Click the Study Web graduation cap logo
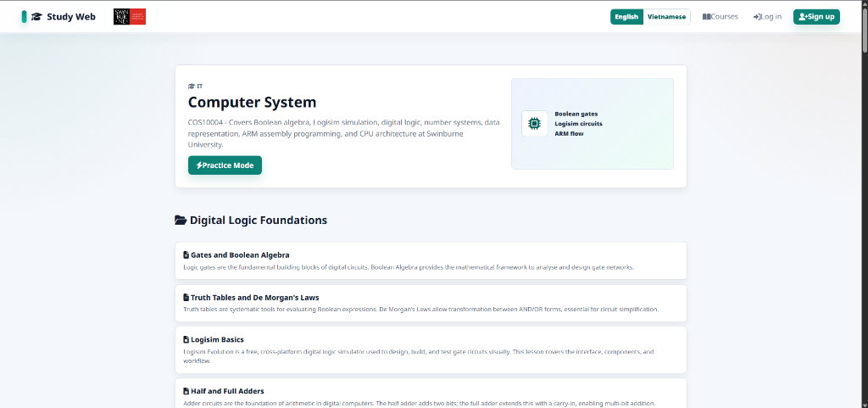Viewport: 868px width, 408px height. click(36, 17)
